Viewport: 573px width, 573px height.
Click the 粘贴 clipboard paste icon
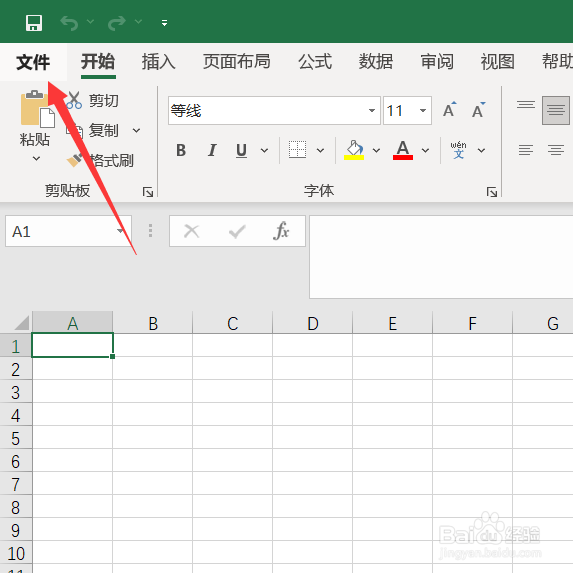pos(37,109)
